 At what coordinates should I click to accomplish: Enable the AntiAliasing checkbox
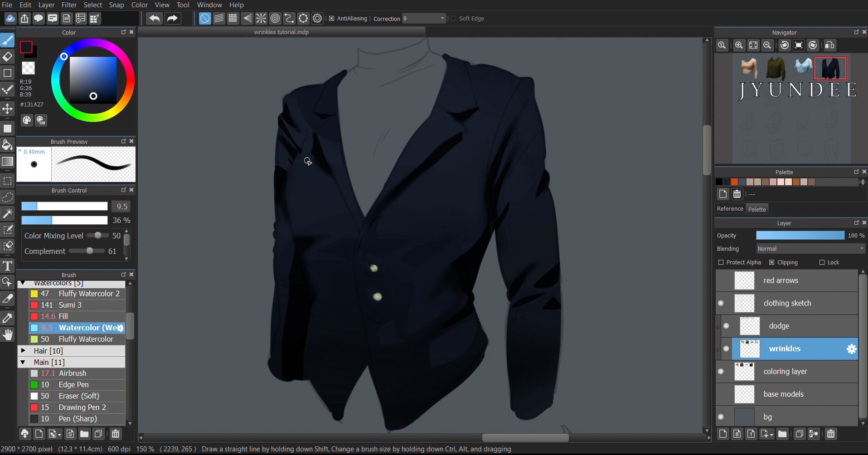coord(332,19)
